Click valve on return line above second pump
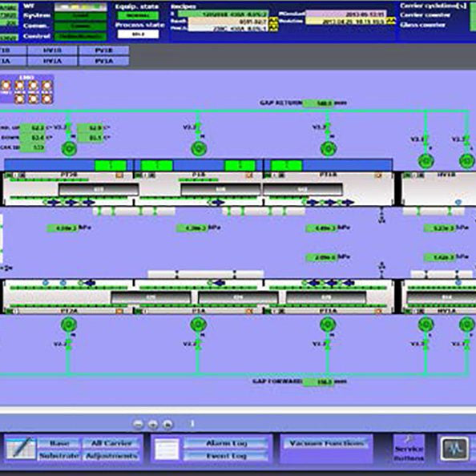The image size is (476, 476). 198,128
